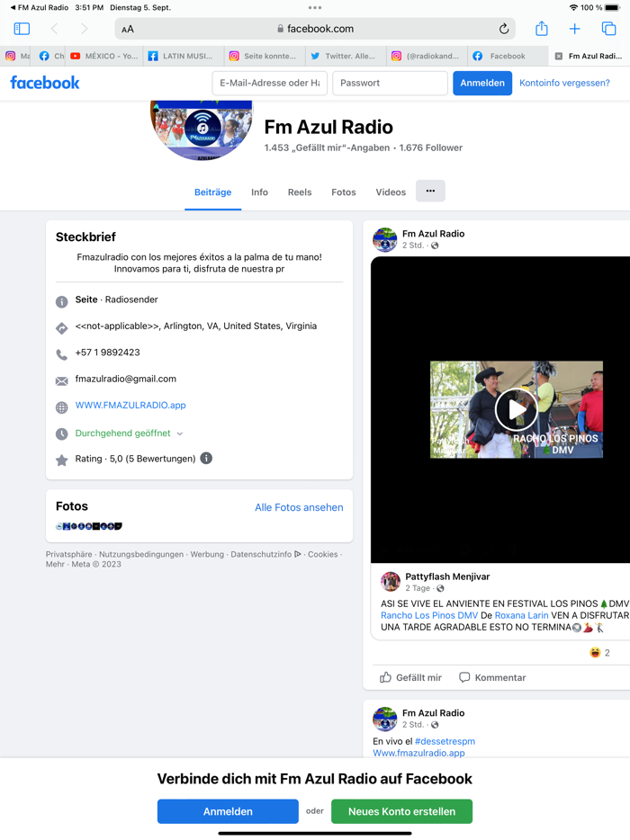This screenshot has width=630, height=840.
Task: Open Datenschutzinfo footer link
Action: 265,555
